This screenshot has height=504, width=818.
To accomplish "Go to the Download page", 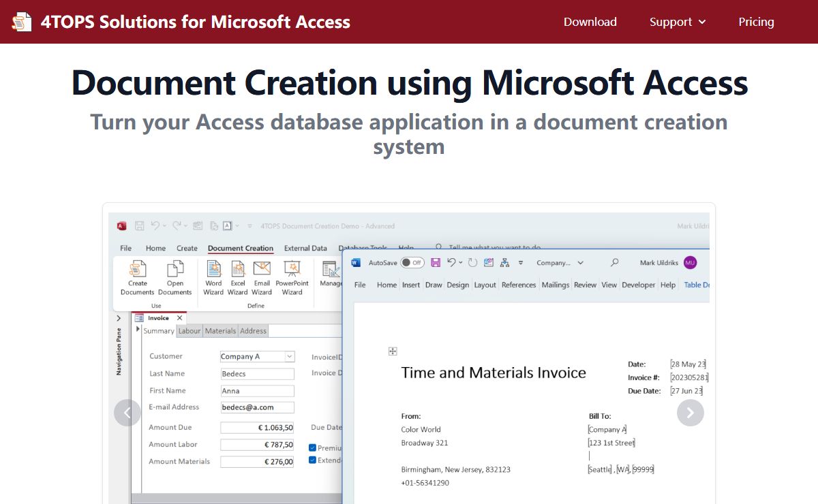I will pyautogui.click(x=590, y=22).
